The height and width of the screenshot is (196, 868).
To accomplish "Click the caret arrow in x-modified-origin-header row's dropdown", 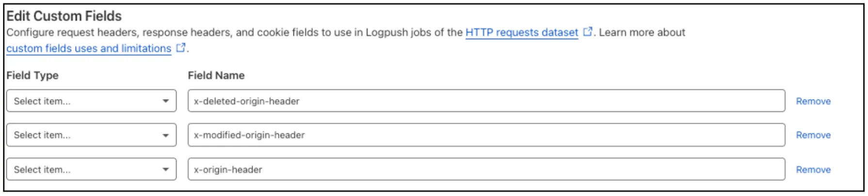I will click(165, 135).
